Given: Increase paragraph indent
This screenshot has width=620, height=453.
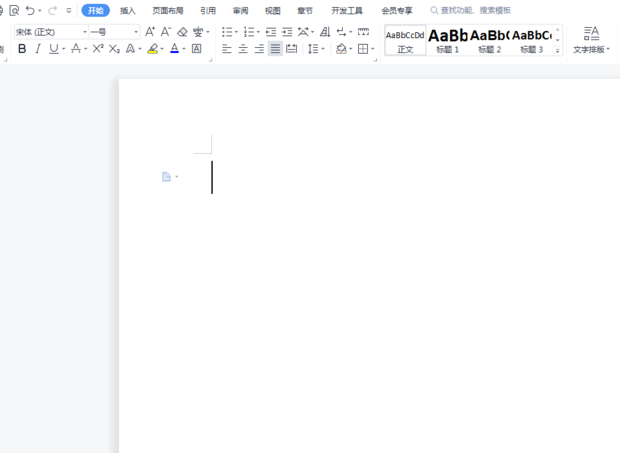Looking at the screenshot, I should (x=287, y=32).
